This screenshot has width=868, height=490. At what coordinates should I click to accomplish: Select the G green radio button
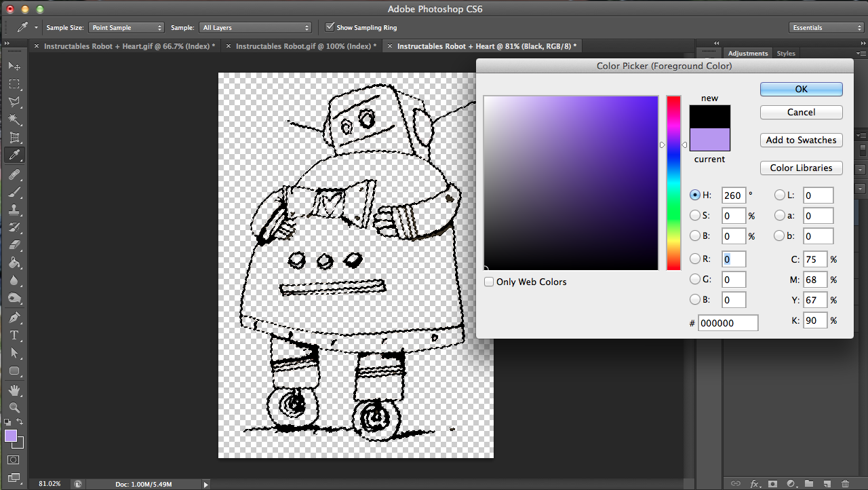[x=695, y=279]
